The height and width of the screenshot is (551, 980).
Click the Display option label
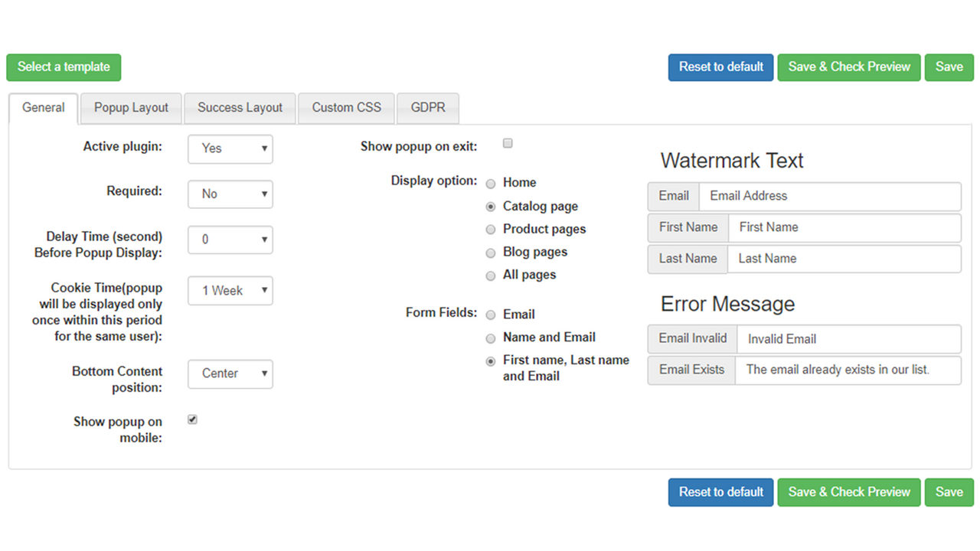tap(434, 181)
